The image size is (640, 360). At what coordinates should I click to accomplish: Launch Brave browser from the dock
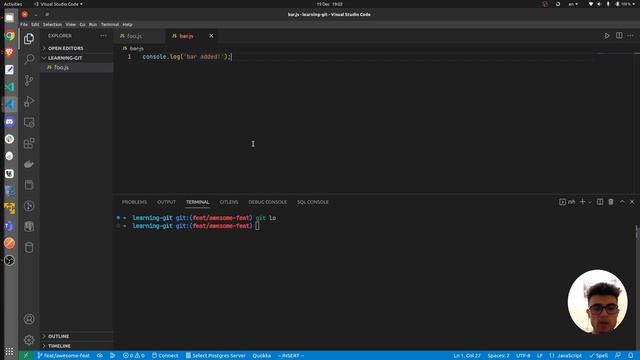point(9,53)
